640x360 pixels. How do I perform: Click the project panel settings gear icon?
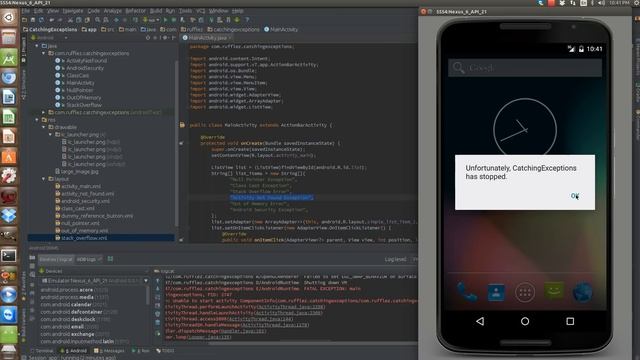pos(165,38)
